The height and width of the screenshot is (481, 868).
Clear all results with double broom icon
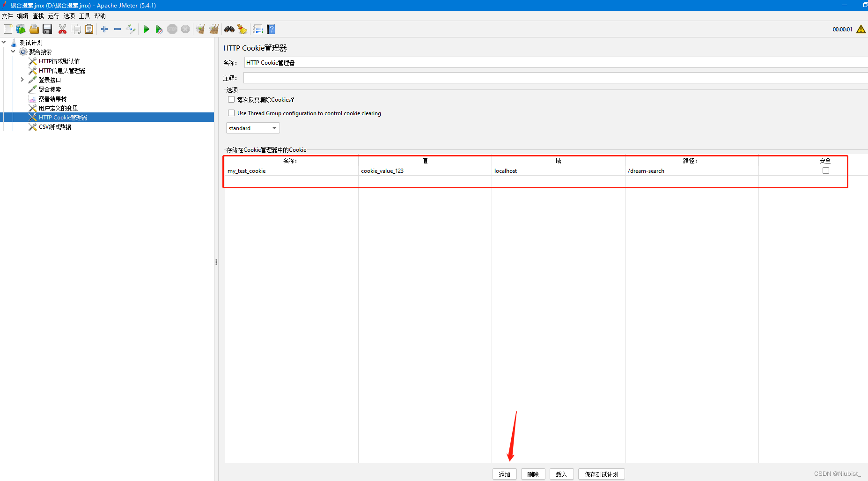(214, 29)
